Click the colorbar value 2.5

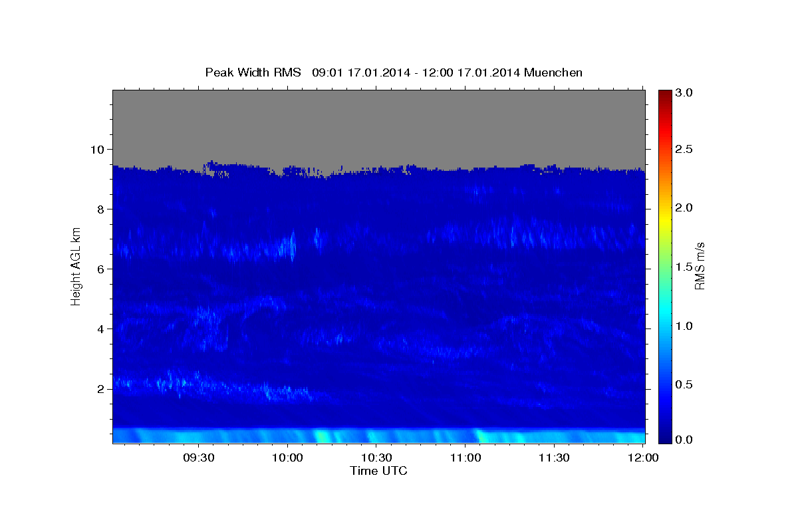[685, 149]
